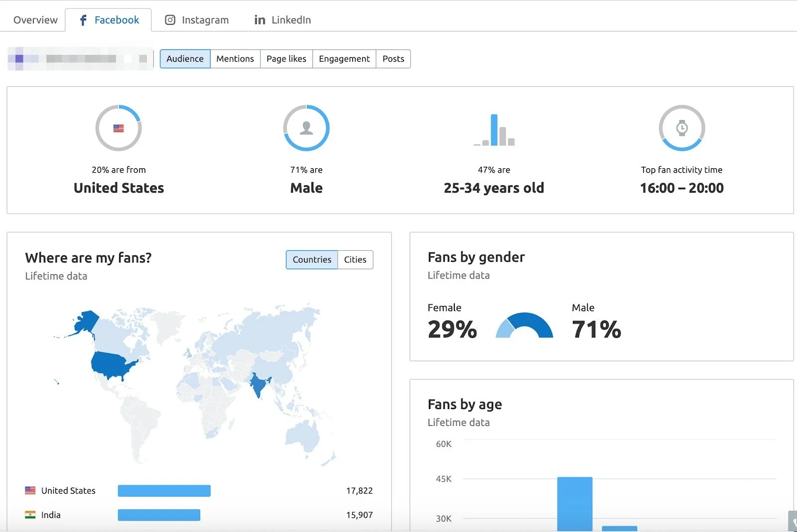The width and height of the screenshot is (797, 532).
Task: Click the Audience button
Action: click(185, 59)
